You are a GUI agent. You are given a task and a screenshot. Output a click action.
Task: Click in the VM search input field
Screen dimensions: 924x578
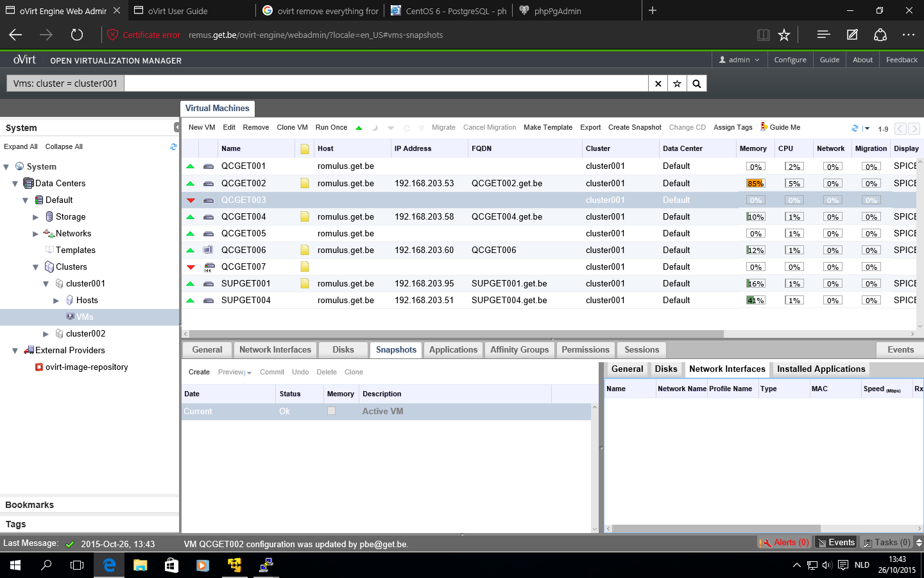(x=385, y=83)
